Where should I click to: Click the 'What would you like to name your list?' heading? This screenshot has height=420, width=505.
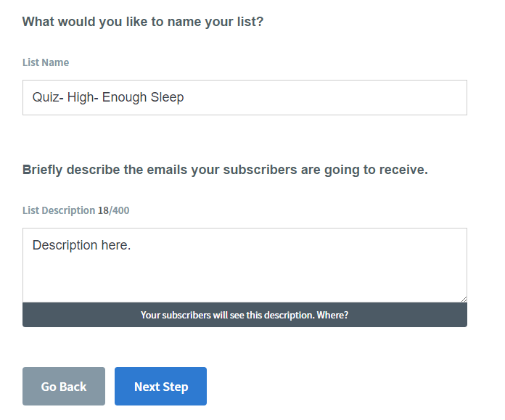[x=143, y=22]
